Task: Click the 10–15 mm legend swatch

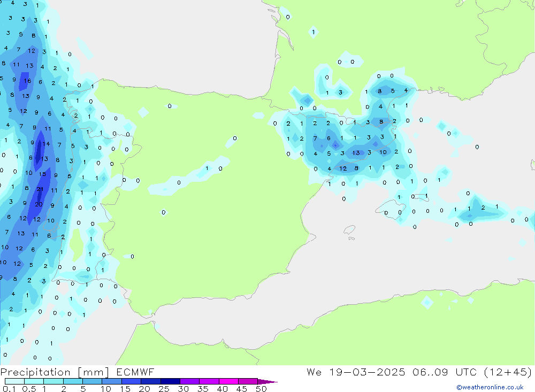Action: tap(112, 381)
